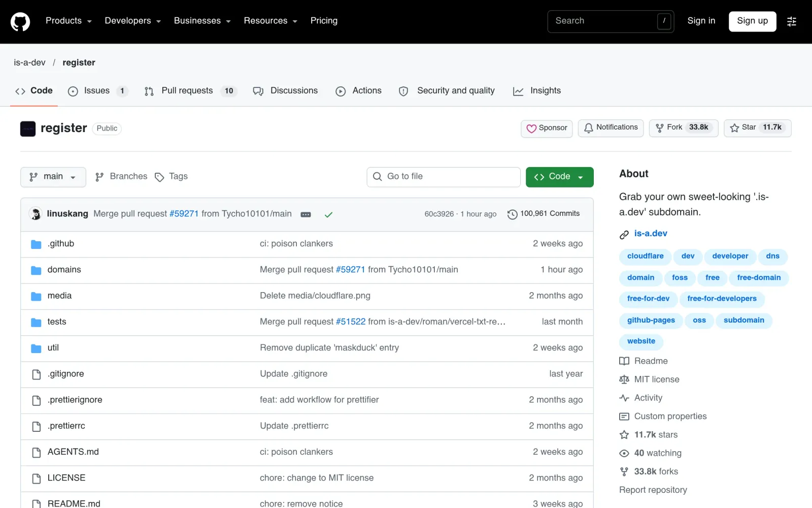Click the green commit status checkmark
Image resolution: width=812 pixels, height=508 pixels.
point(328,214)
